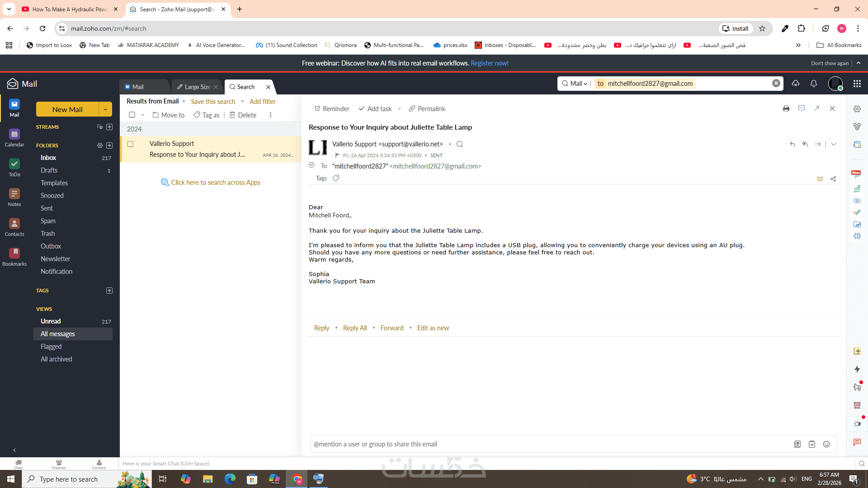Click the print email icon
This screenshot has width=868, height=488.
pyautogui.click(x=786, y=108)
